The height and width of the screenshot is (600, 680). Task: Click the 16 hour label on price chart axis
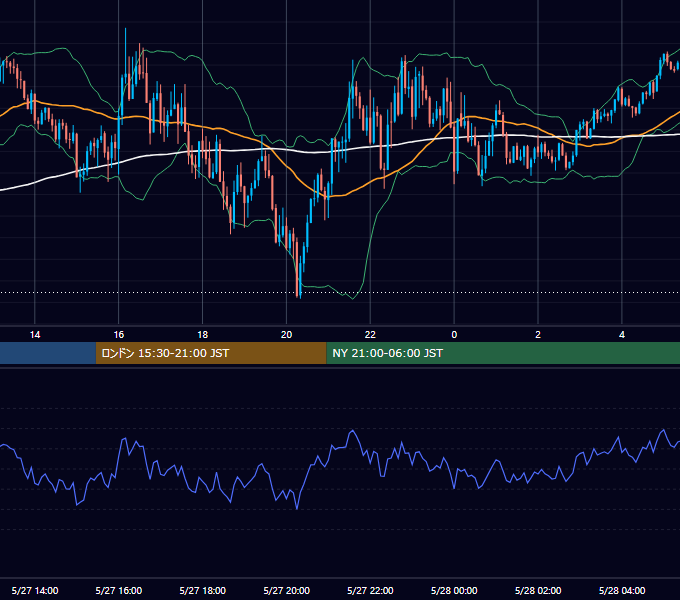pyautogui.click(x=118, y=335)
